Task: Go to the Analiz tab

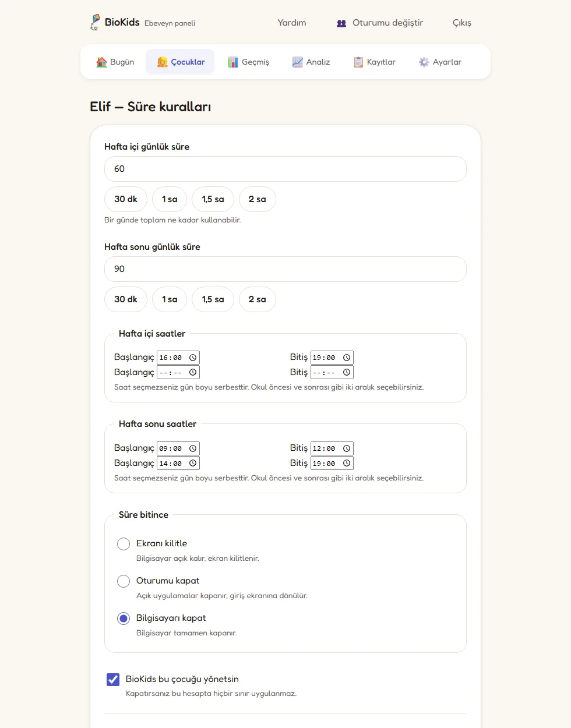Action: point(311,62)
